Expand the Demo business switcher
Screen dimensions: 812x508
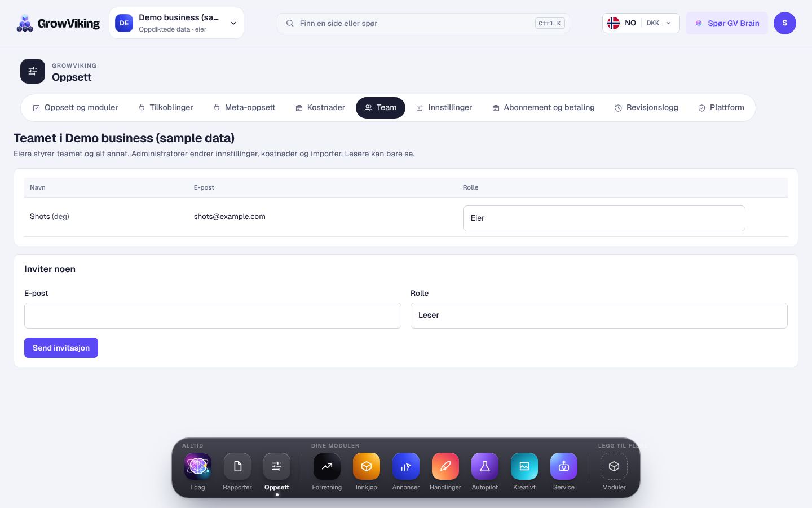(176, 23)
